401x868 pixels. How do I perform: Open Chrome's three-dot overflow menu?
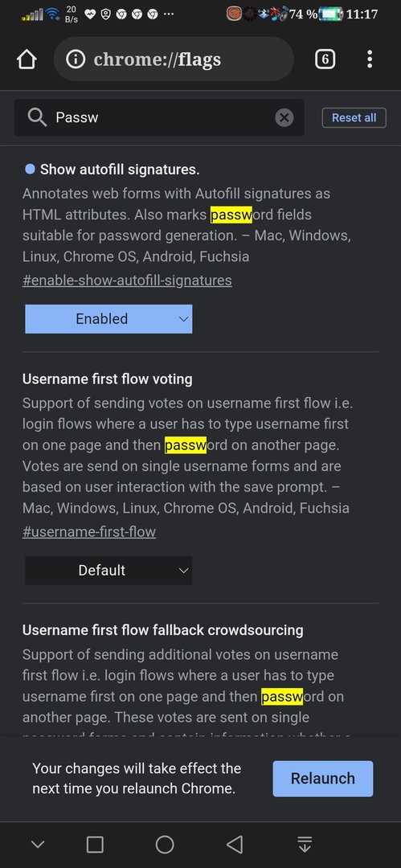coord(370,59)
